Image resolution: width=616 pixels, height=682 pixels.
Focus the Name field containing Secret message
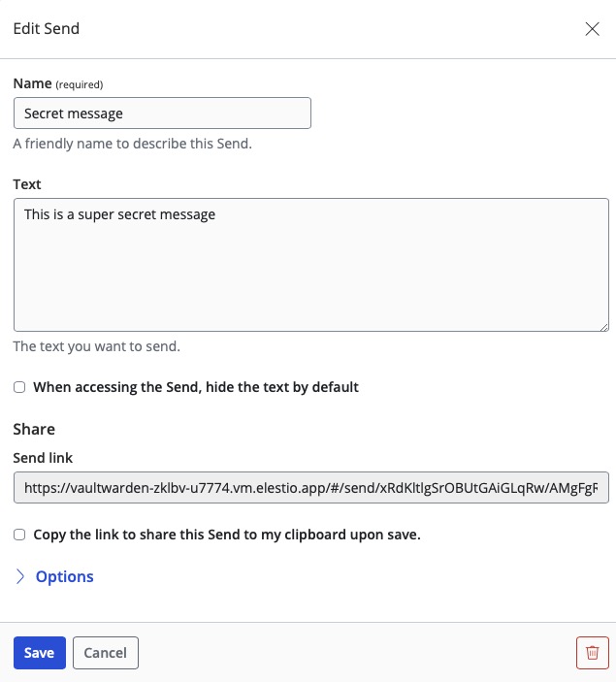click(162, 114)
